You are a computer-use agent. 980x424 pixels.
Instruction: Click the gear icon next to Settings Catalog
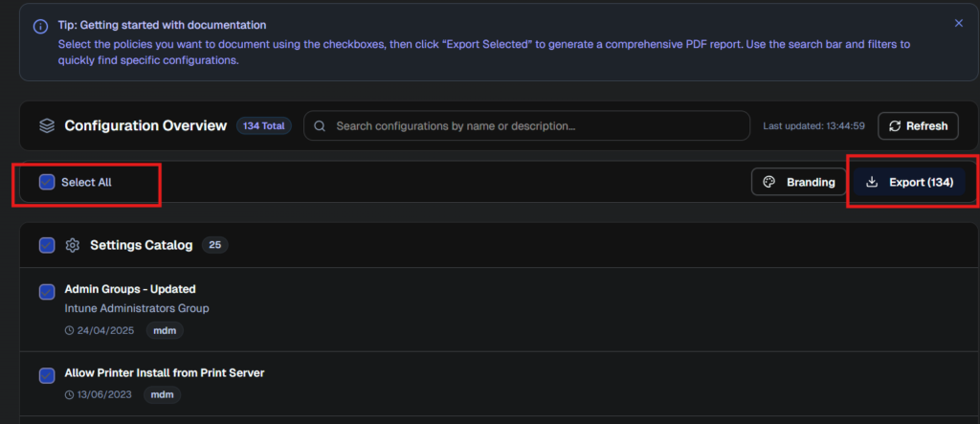[72, 245]
